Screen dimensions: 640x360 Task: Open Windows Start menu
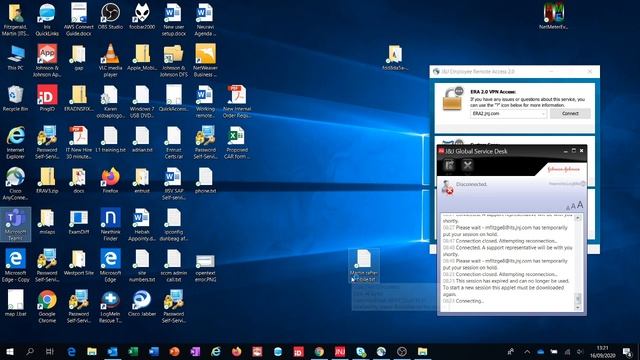click(x=10, y=351)
